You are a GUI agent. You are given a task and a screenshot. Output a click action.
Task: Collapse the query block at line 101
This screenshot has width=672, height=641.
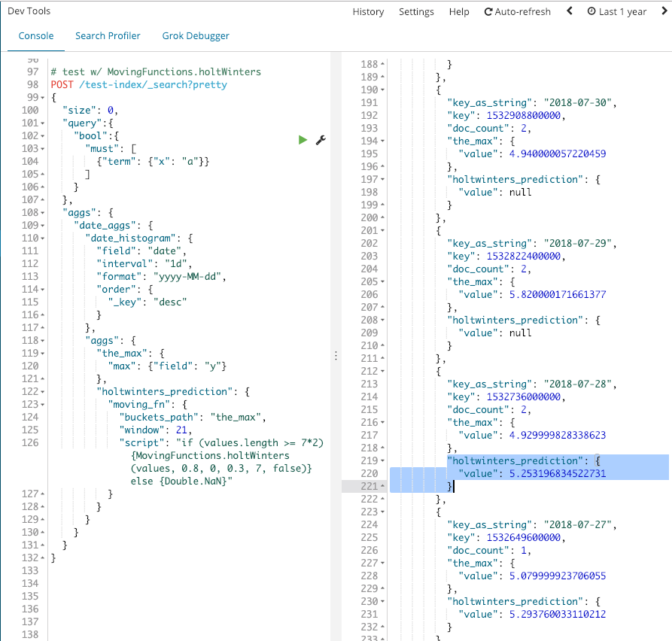click(42, 123)
